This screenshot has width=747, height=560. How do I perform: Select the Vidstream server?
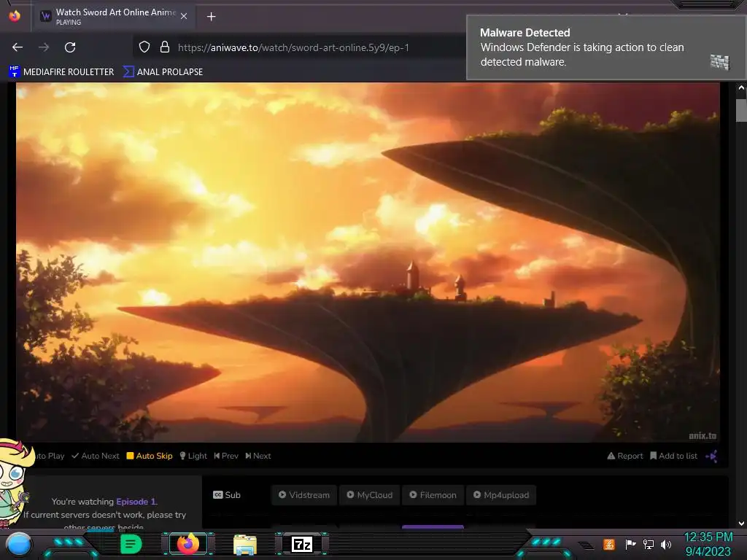(304, 495)
